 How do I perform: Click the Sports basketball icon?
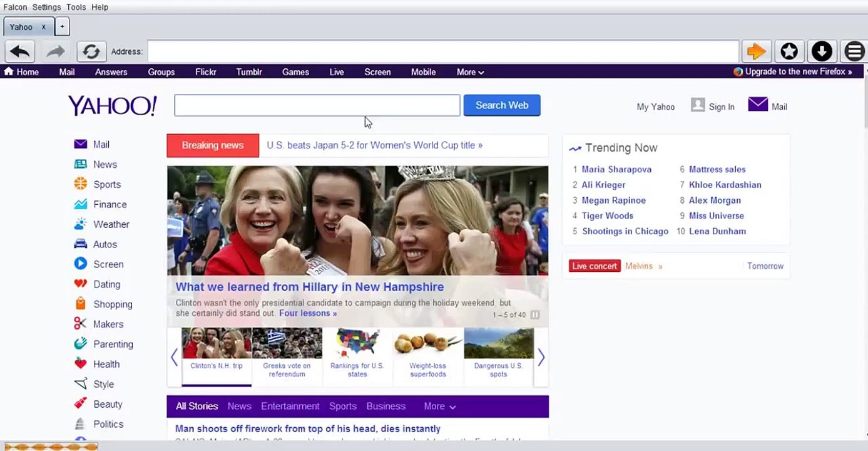(80, 184)
